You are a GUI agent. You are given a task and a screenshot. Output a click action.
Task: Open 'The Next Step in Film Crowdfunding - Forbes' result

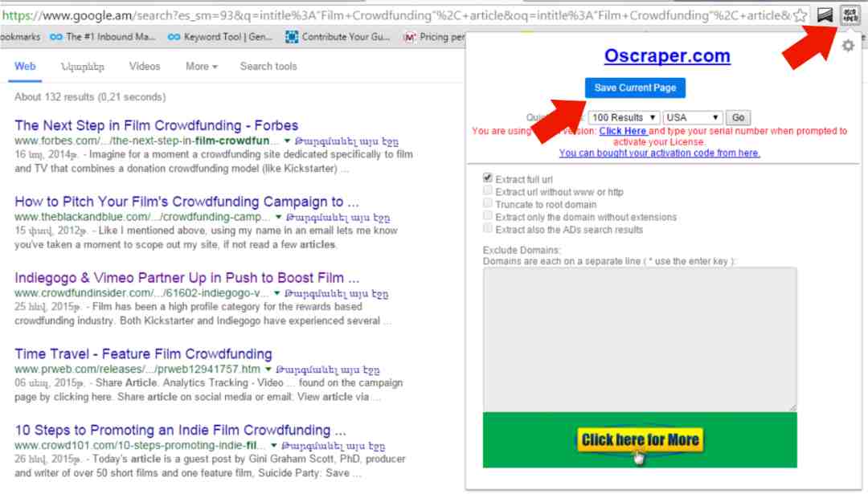click(157, 125)
